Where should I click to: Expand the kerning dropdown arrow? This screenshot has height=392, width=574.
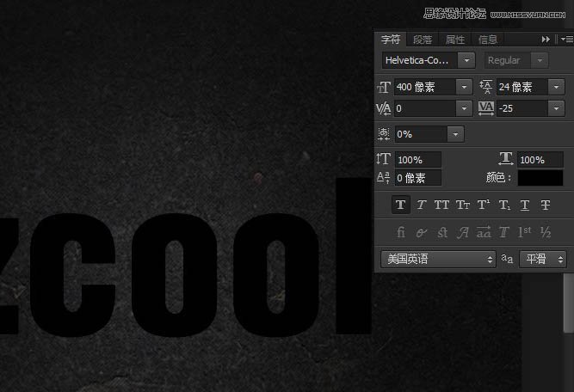(x=464, y=108)
